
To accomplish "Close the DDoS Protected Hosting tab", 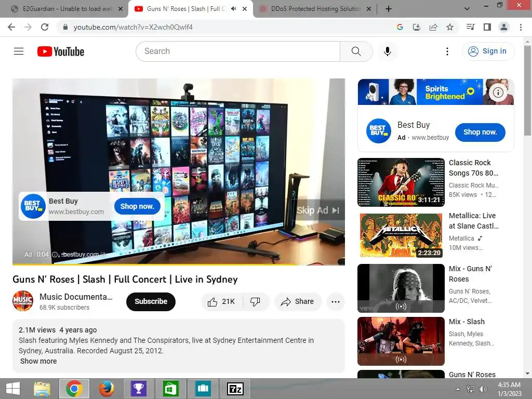I will point(369,9).
